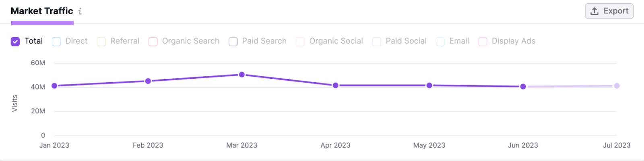Enable the Referral traffic checkbox
This screenshot has width=644, height=161.
click(x=101, y=41)
